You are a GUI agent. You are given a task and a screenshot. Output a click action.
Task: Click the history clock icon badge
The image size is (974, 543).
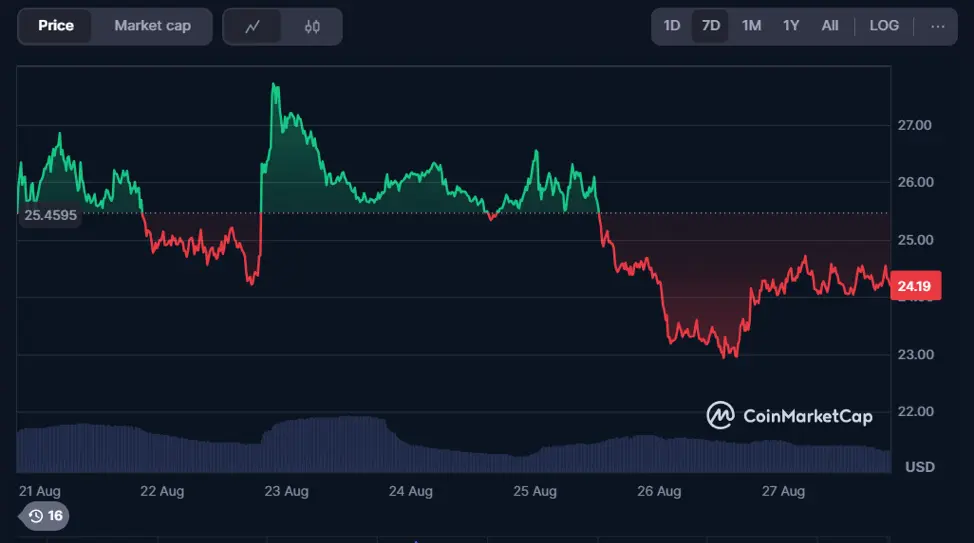[46, 516]
